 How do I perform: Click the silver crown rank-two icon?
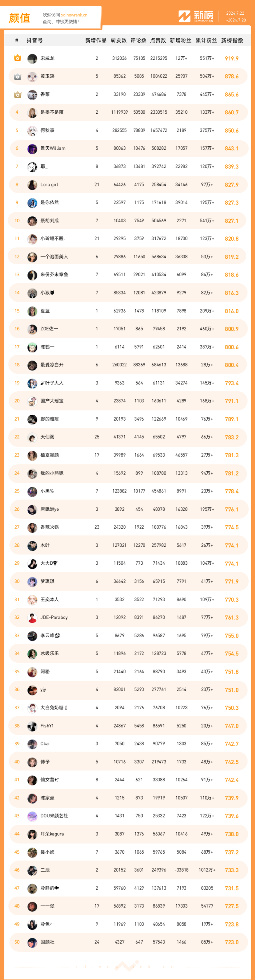(17, 76)
